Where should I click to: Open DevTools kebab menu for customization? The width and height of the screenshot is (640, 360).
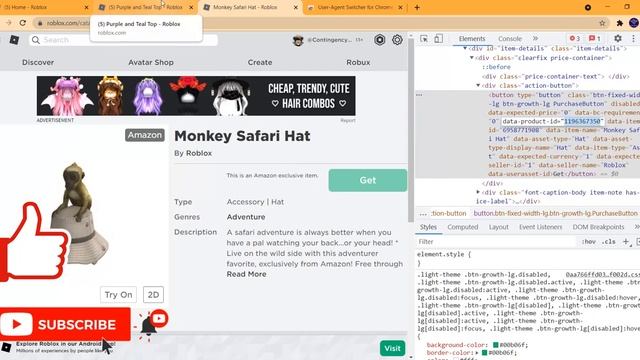click(x=633, y=38)
